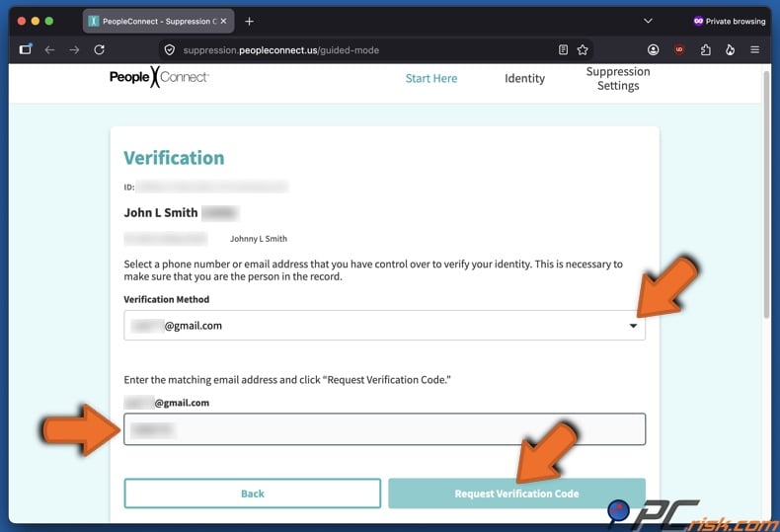Close the PeopleConnect Suppression tab
The width and height of the screenshot is (780, 532).
tap(223, 21)
